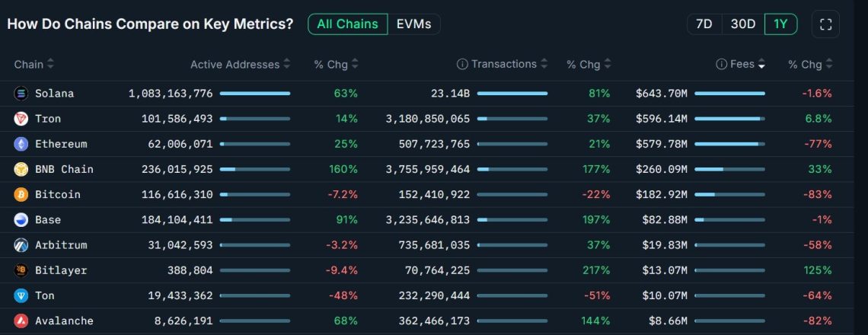Open fullscreen view with expand icon

point(825,24)
